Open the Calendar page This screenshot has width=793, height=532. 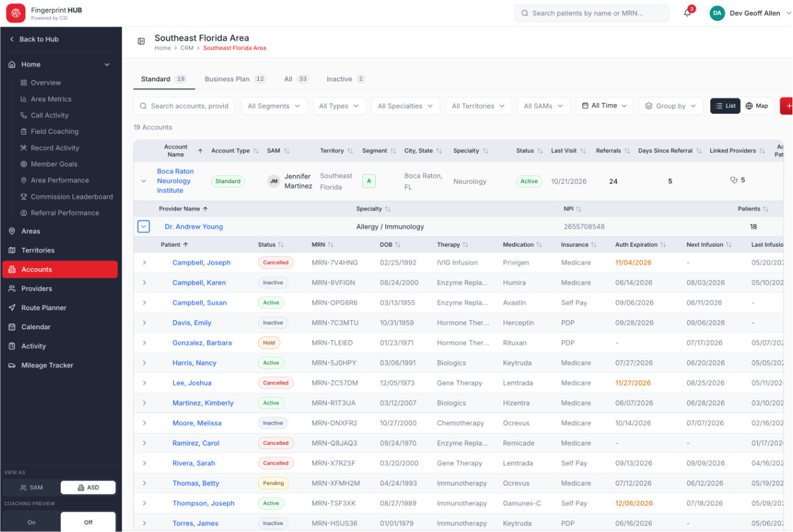pyautogui.click(x=60, y=327)
